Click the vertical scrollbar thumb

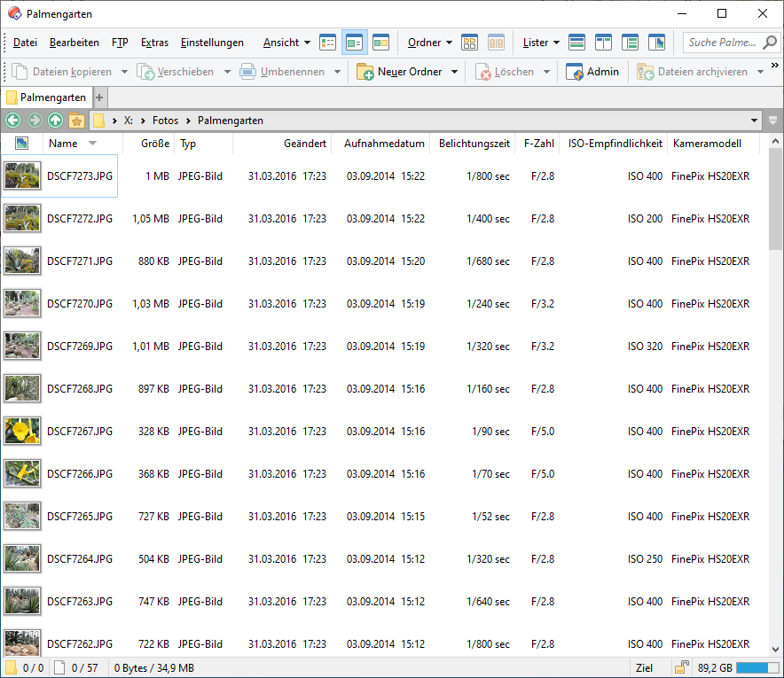pos(775,199)
